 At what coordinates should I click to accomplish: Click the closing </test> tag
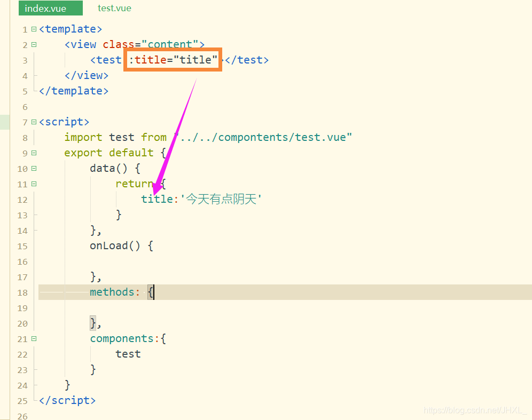coord(247,60)
